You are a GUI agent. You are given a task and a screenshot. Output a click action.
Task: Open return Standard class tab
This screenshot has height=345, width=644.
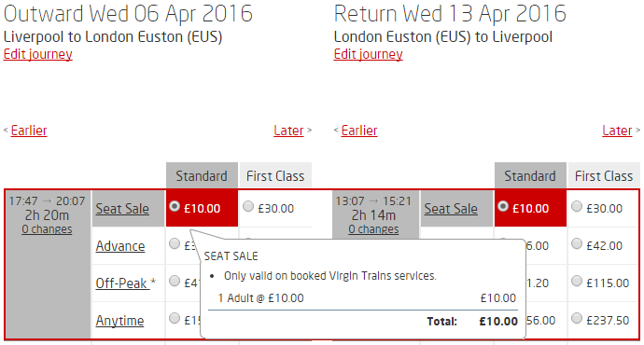pos(530,175)
